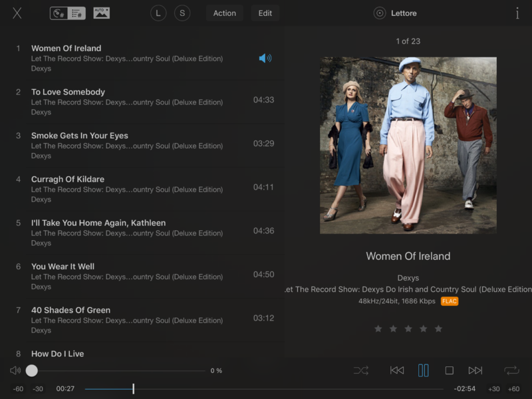This screenshot has width=532, height=399.
Task: Click the S circle button
Action: tap(182, 13)
